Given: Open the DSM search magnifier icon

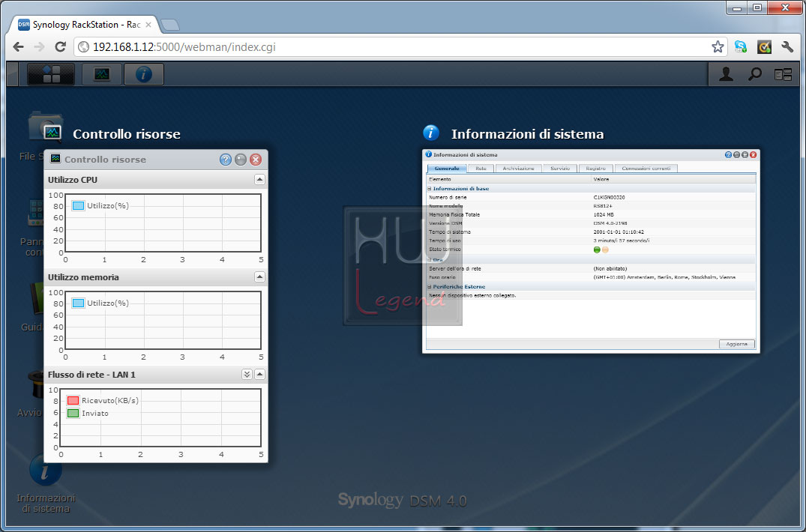Looking at the screenshot, I should [754, 74].
